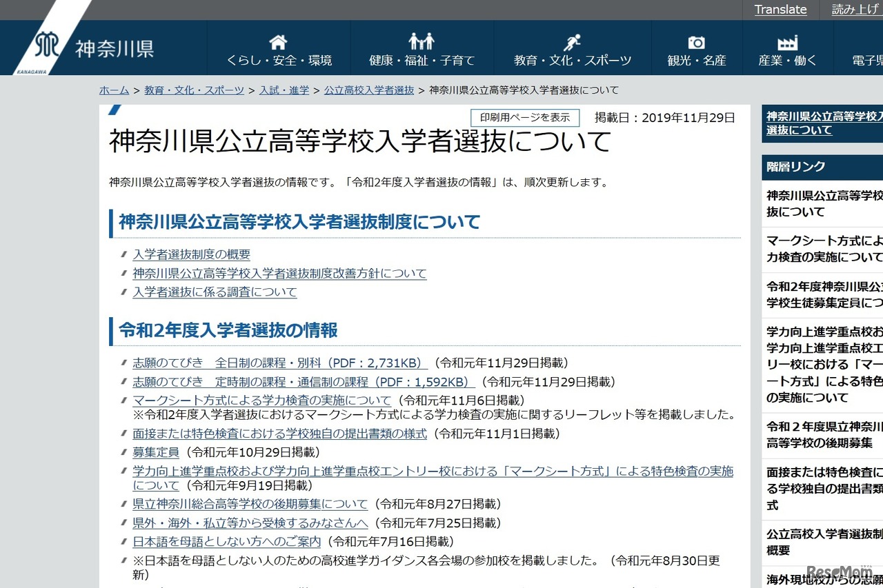
Task: Click the family icon above 健康・福祉・子育て
Action: [x=421, y=39]
